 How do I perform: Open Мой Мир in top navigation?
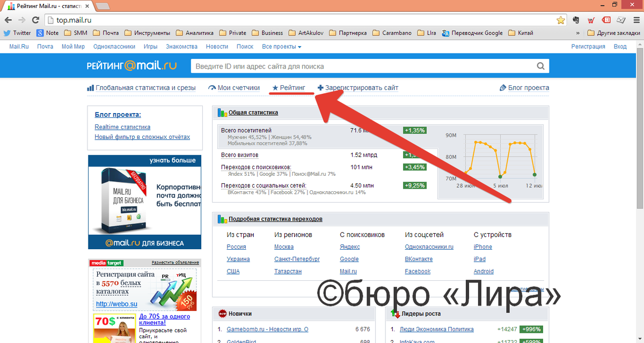coord(73,47)
